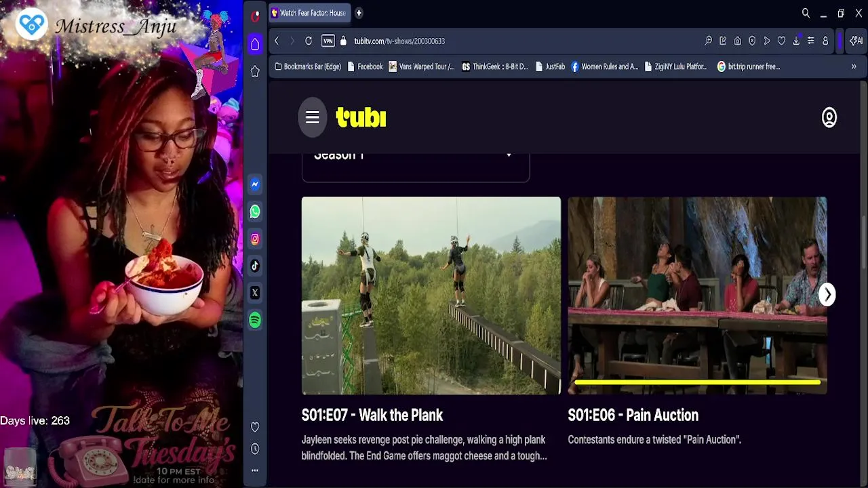Click the S01:E07 - Walk the Plank title

(372, 415)
